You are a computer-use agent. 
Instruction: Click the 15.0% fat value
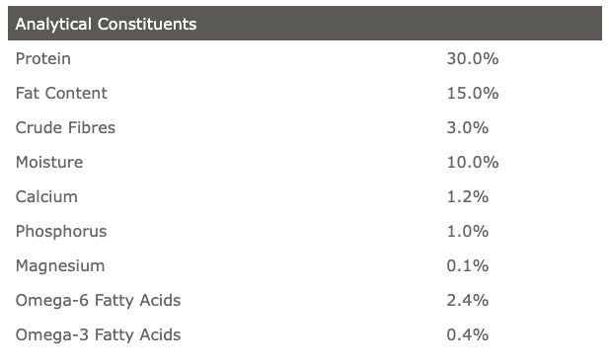tap(473, 93)
